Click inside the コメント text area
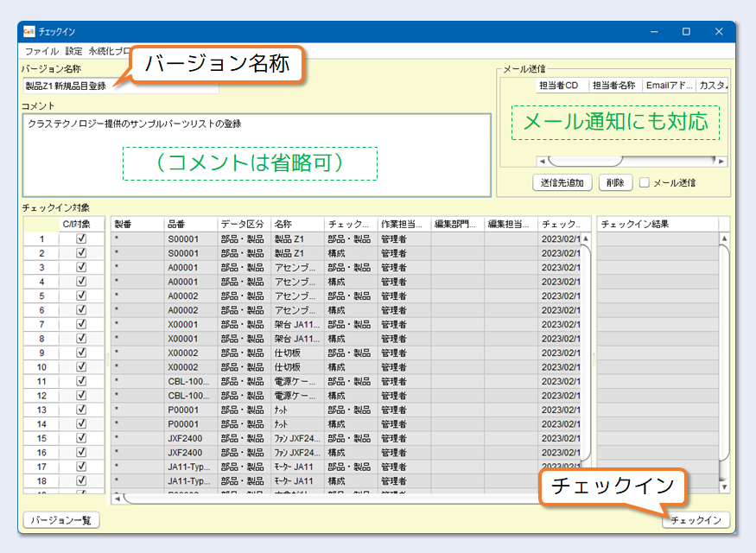 (257, 156)
